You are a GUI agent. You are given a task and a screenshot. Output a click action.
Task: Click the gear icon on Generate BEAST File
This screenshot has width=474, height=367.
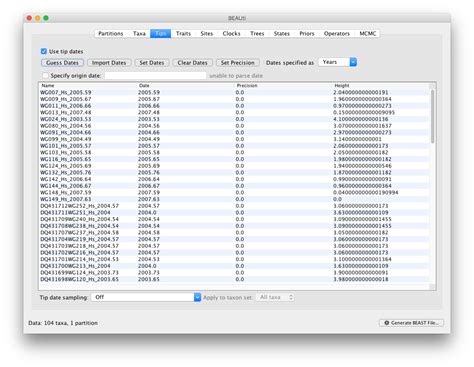387,323
